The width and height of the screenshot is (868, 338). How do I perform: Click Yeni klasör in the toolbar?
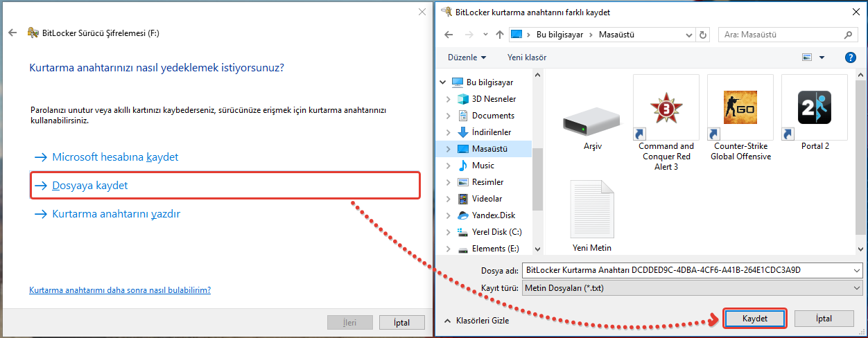[527, 57]
